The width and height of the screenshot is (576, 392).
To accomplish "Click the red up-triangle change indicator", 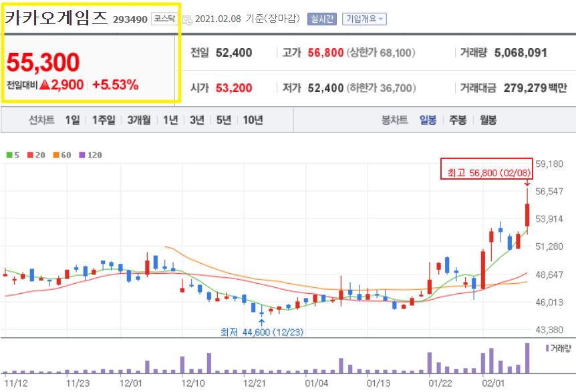I will (45, 85).
